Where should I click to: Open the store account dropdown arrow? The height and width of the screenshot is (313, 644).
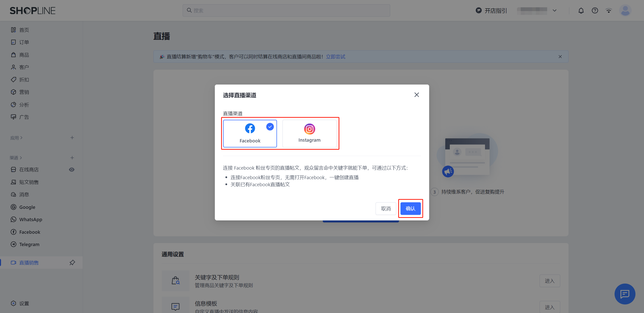[x=554, y=11]
